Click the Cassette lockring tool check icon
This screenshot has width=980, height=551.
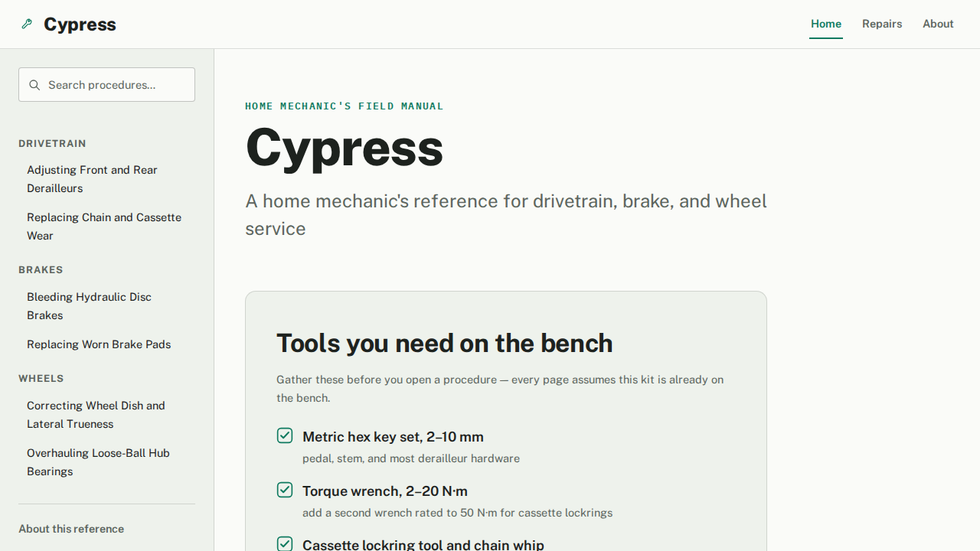coord(285,543)
